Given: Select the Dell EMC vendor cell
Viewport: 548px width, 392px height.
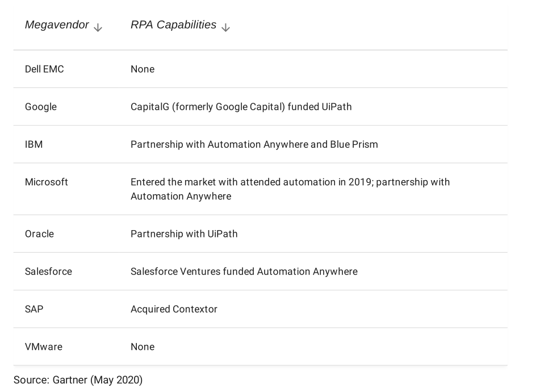Looking at the screenshot, I should pyautogui.click(x=44, y=69).
